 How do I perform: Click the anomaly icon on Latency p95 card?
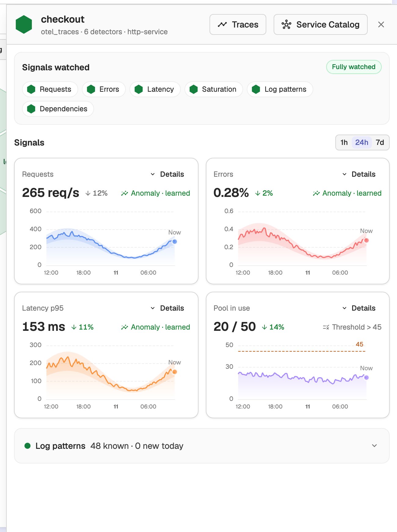pos(124,327)
